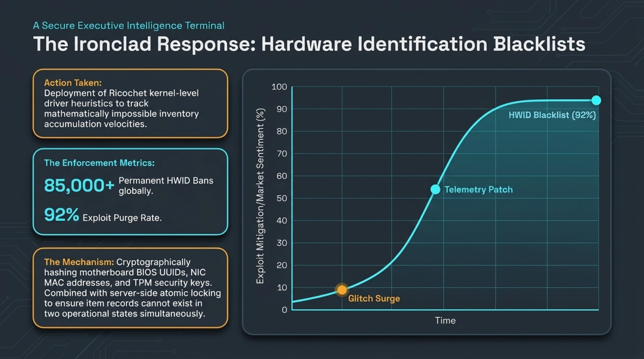Click the '30' y-axis tick value
The height and width of the screenshot is (359, 644).
pyautogui.click(x=282, y=243)
